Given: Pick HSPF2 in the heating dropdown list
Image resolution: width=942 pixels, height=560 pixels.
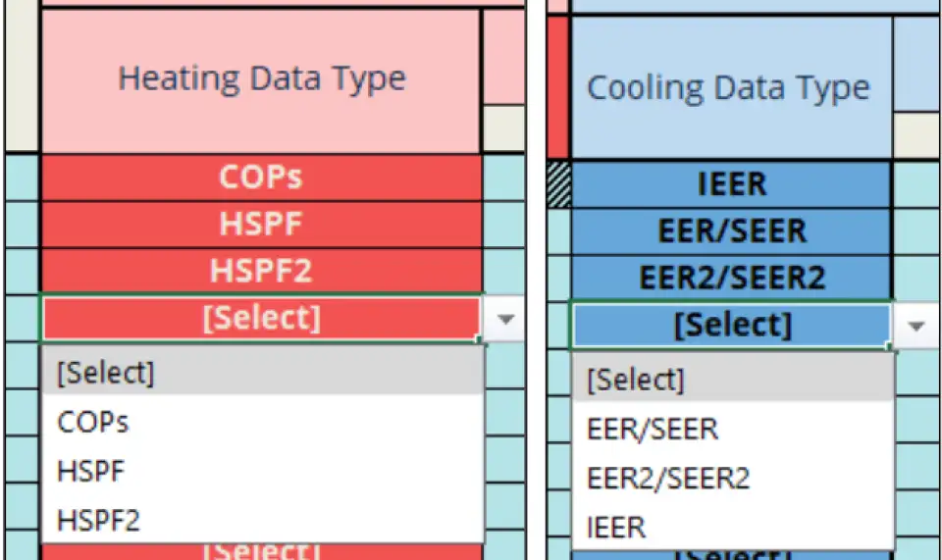Looking at the screenshot, I should coord(99,518).
